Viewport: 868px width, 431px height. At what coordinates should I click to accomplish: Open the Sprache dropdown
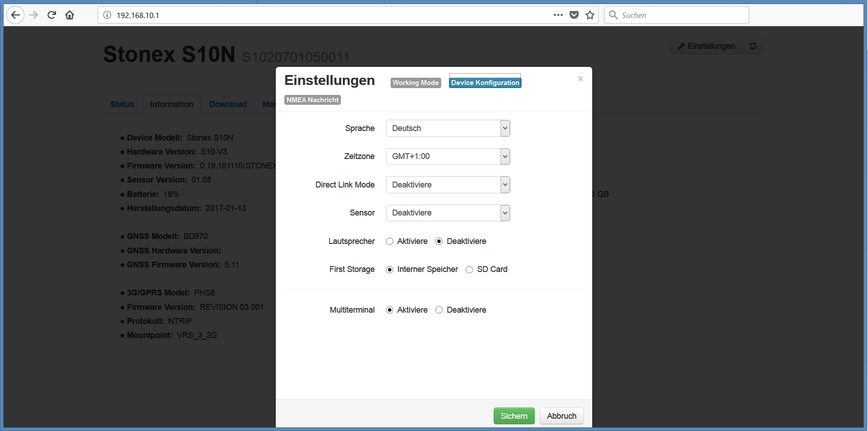tap(448, 128)
